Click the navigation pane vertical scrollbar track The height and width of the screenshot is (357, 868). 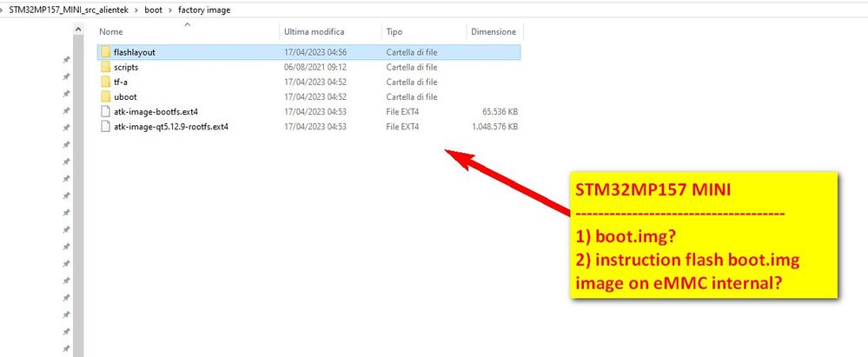pos(78,196)
